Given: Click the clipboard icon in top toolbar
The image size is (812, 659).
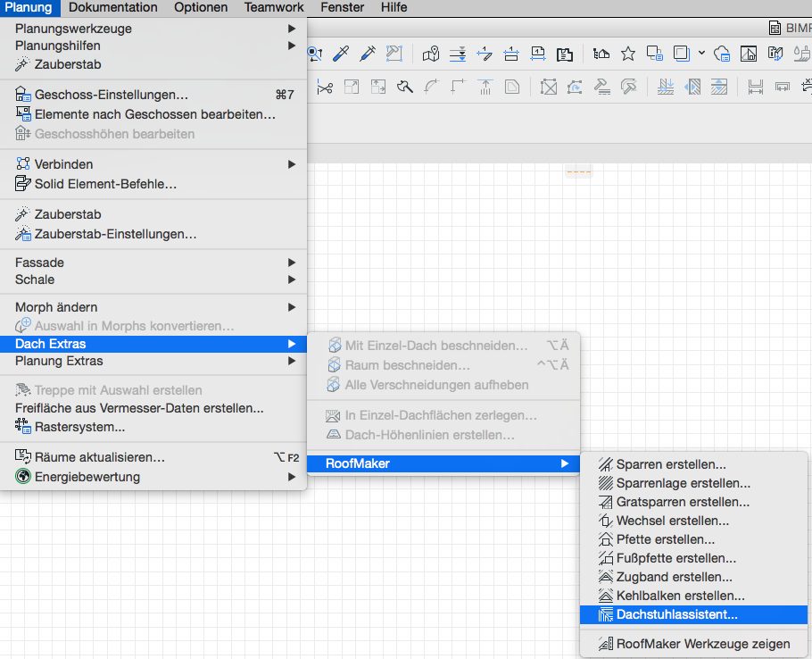Looking at the screenshot, I should [x=564, y=54].
